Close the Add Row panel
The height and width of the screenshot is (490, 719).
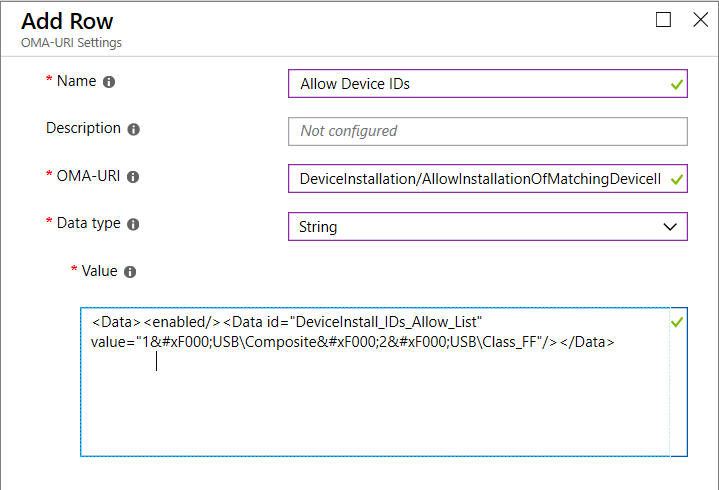pos(700,20)
